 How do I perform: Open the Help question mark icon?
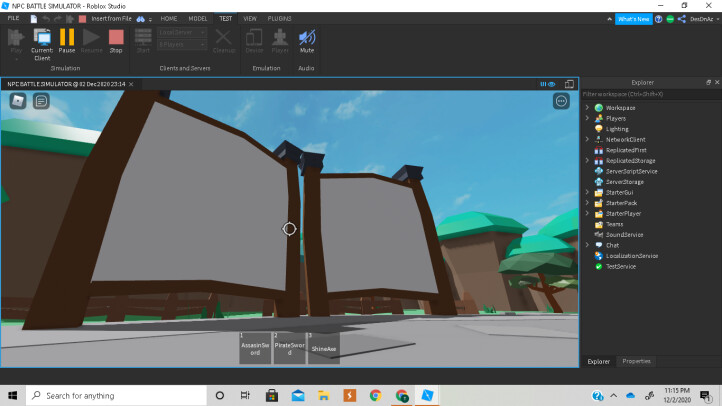click(658, 19)
